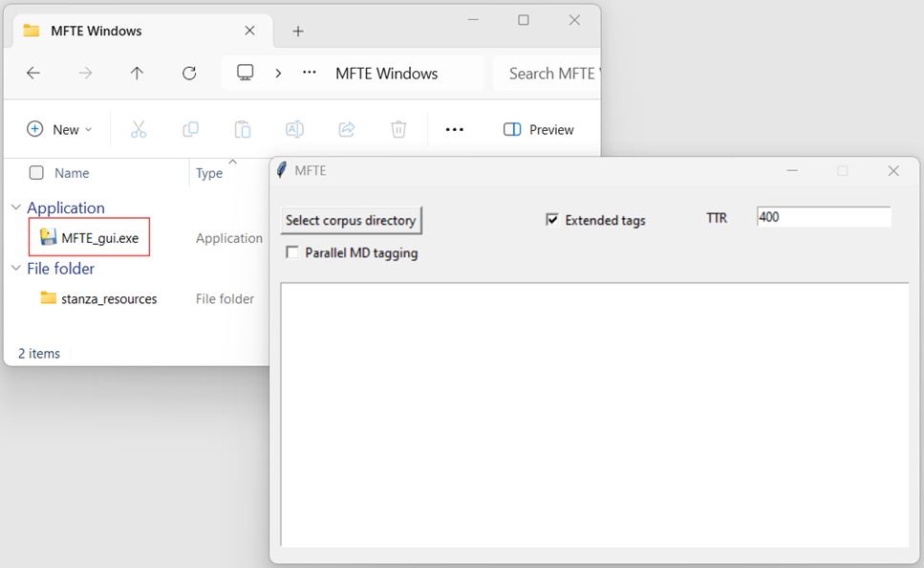Click the Delete trash can icon
The image size is (924, 568).
point(398,129)
